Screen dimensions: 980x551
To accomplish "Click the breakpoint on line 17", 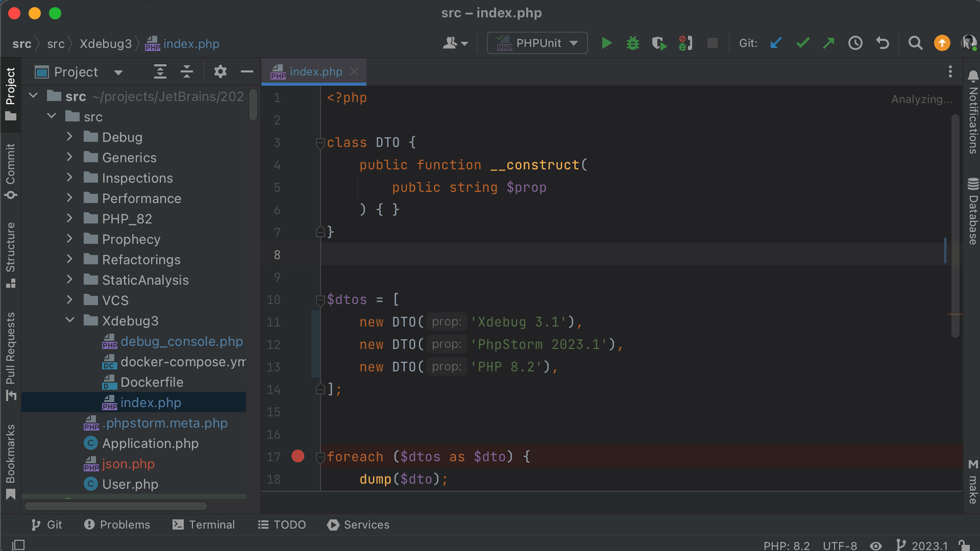I will click(x=298, y=456).
